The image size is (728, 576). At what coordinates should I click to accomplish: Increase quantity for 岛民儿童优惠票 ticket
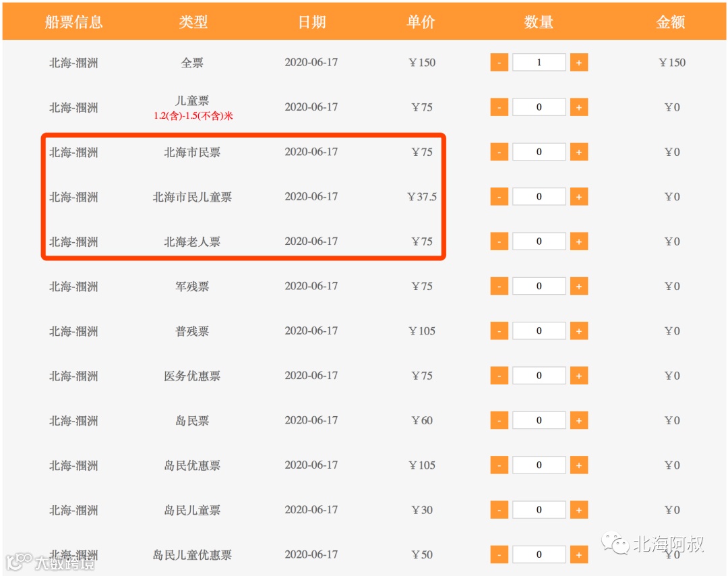[579, 554]
